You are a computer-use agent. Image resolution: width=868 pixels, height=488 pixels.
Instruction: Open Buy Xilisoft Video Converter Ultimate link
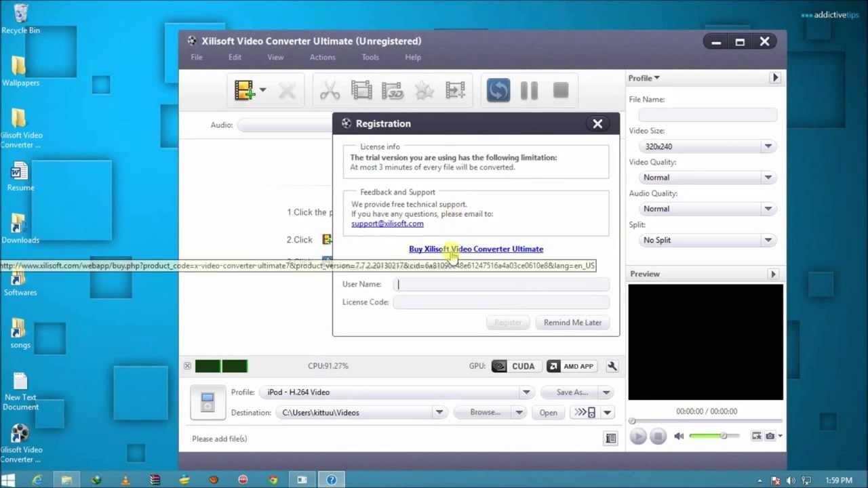(x=476, y=249)
